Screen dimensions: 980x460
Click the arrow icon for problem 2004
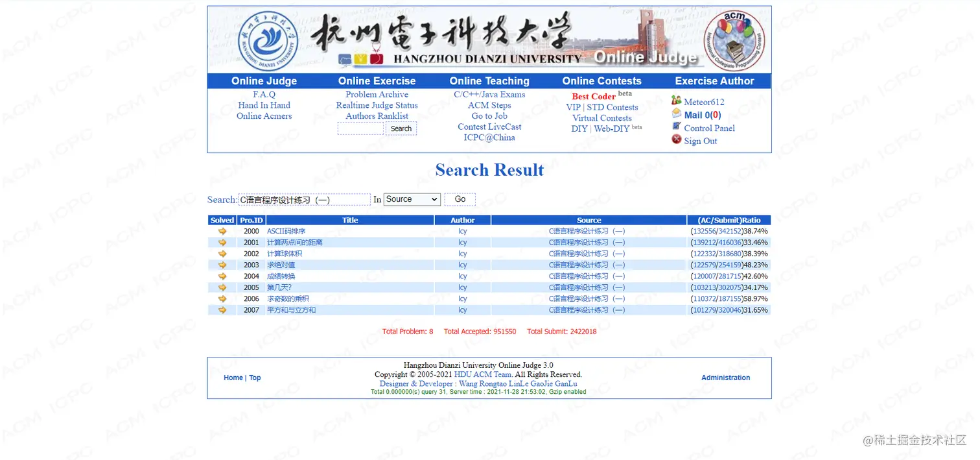(222, 276)
